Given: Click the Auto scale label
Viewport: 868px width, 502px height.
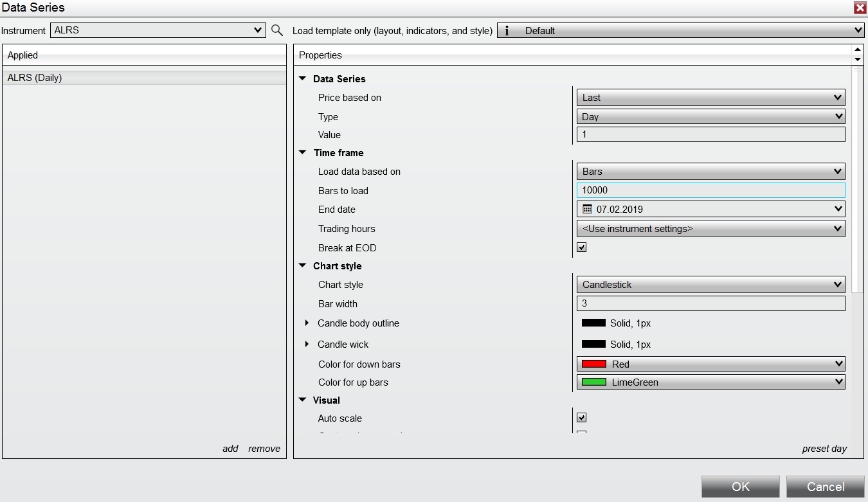Looking at the screenshot, I should click(340, 418).
